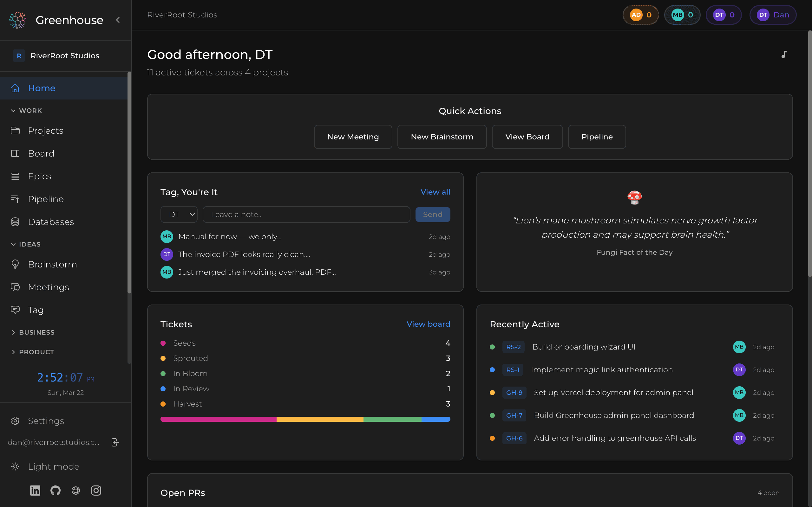The height and width of the screenshot is (507, 812).
Task: Focus the Leave a note field
Action: [306, 214]
